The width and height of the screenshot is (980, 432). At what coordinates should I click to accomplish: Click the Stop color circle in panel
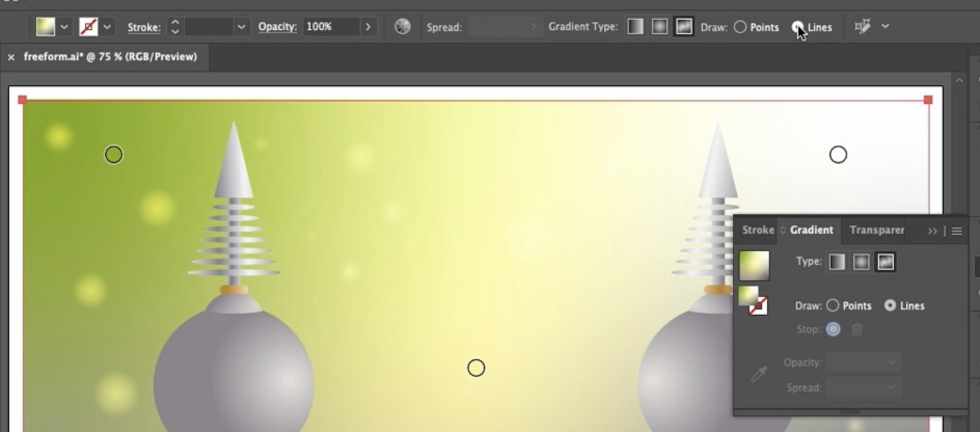tap(833, 329)
